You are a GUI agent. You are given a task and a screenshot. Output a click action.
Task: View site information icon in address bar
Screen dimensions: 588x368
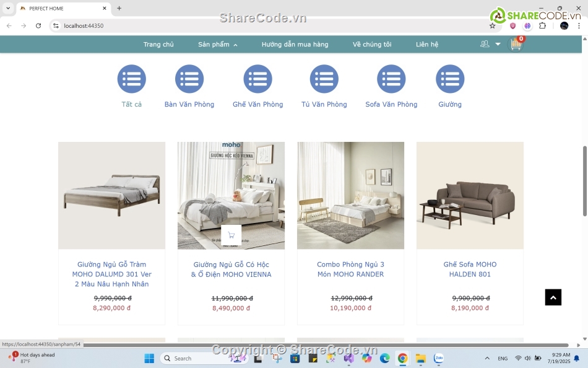(56, 25)
